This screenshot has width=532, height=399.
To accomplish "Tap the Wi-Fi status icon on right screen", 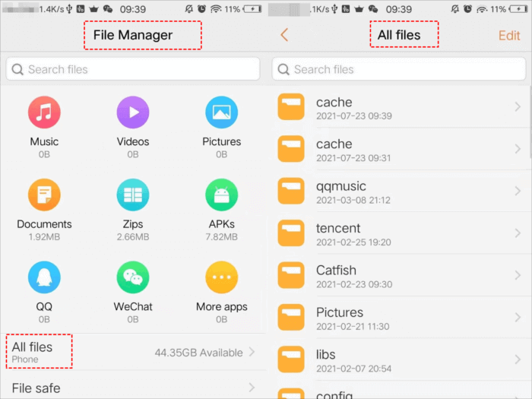I will pyautogui.click(x=482, y=9).
